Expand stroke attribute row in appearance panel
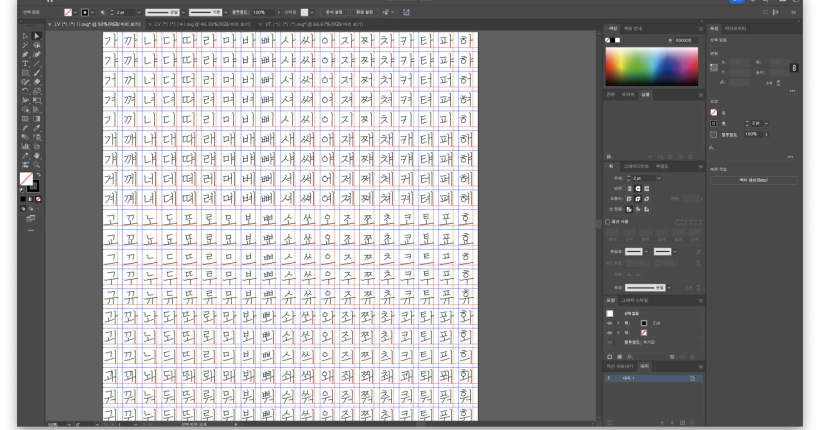 tap(618, 324)
